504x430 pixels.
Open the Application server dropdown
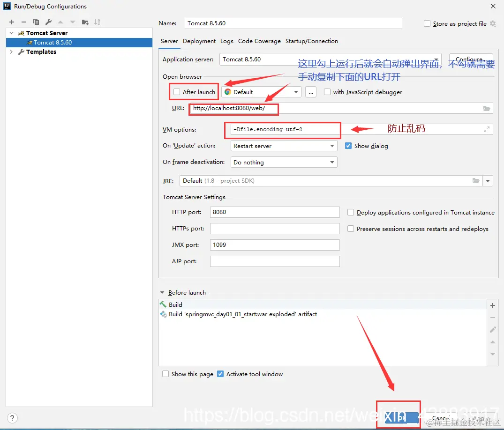[x=330, y=59]
